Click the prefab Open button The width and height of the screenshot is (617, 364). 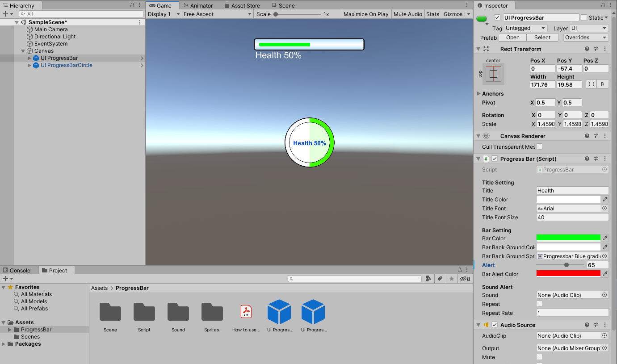[513, 38]
